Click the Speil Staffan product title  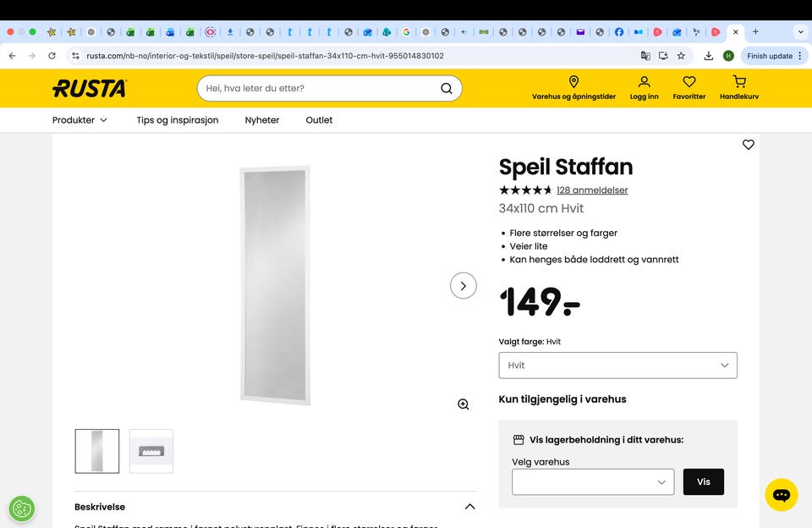(566, 167)
